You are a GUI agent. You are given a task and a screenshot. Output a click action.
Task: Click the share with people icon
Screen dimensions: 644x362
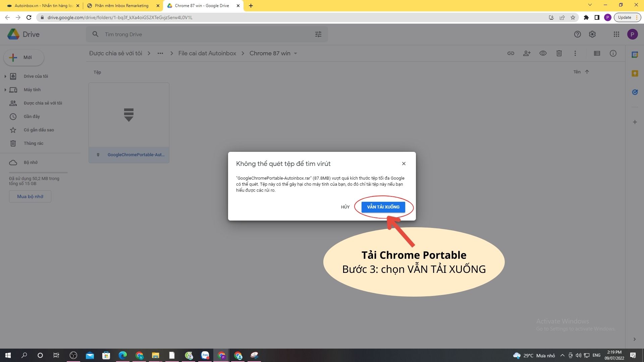[x=527, y=53]
